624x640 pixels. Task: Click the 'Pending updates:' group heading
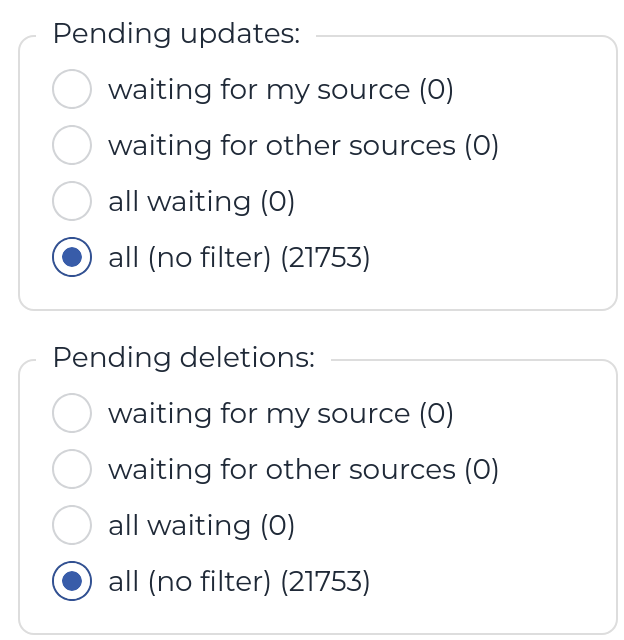pos(176,34)
